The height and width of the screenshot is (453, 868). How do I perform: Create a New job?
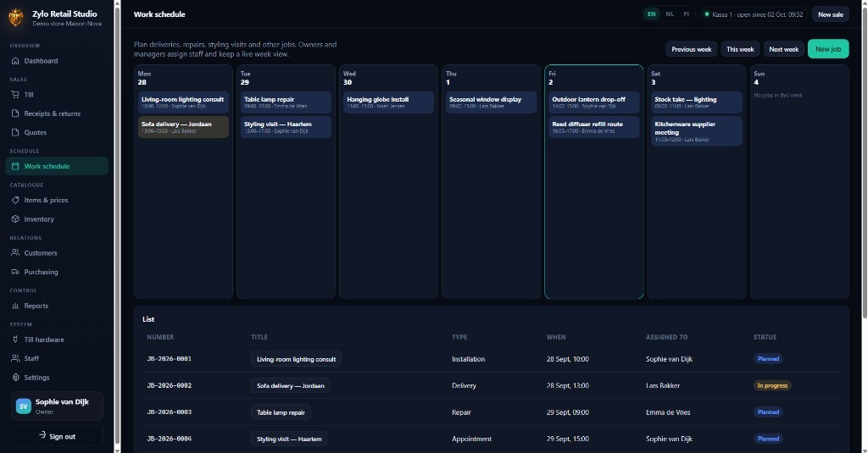point(828,48)
